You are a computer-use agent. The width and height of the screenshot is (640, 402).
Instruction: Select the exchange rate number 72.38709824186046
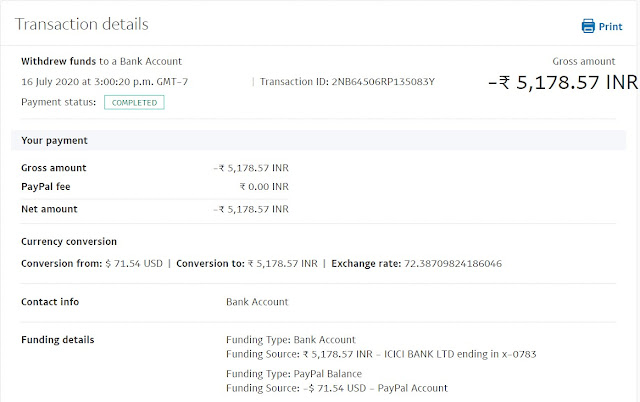click(x=453, y=264)
